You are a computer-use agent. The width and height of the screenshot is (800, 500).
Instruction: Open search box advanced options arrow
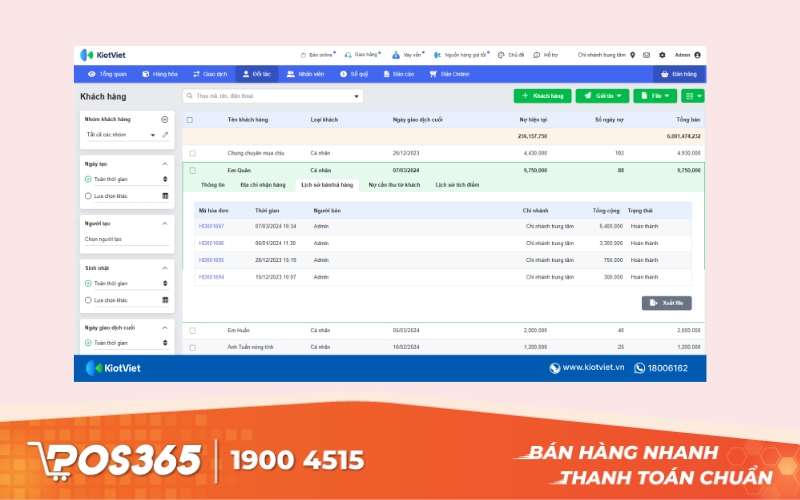pos(356,96)
